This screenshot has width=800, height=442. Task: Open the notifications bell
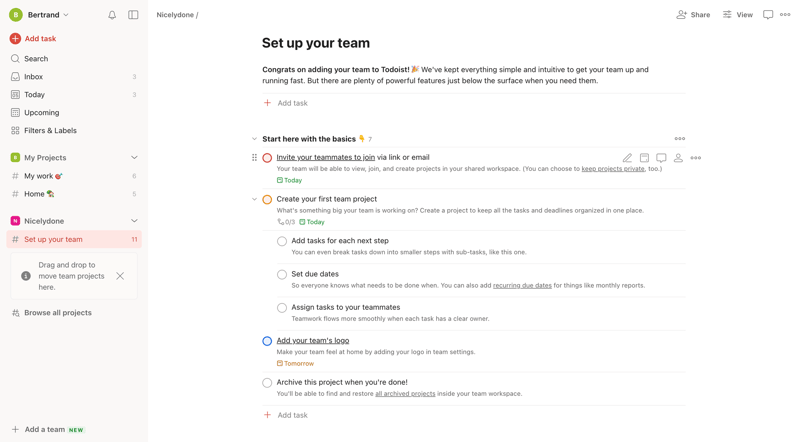(112, 15)
